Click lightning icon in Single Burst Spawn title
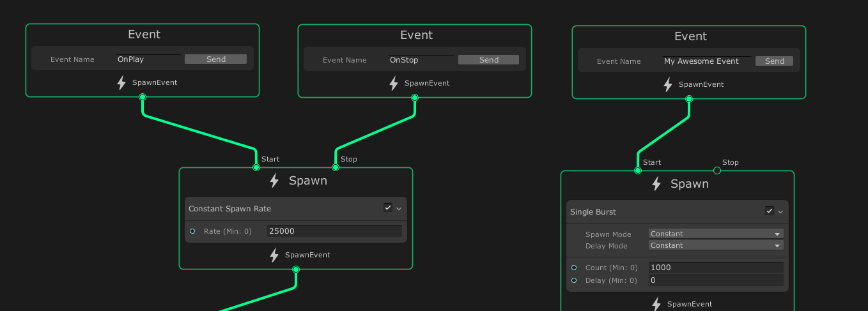The height and width of the screenshot is (311, 868). coord(656,184)
